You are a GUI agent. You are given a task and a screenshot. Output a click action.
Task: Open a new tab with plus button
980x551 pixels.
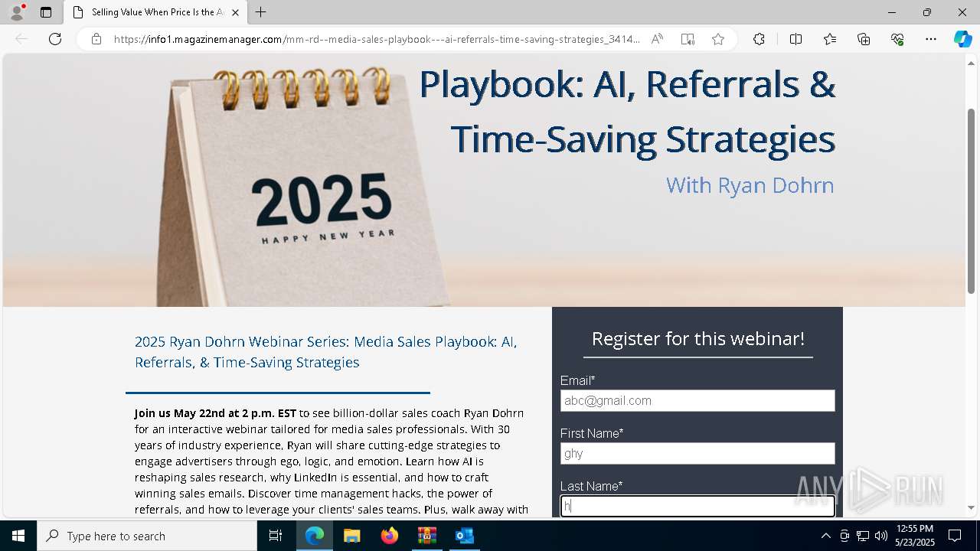[261, 12]
